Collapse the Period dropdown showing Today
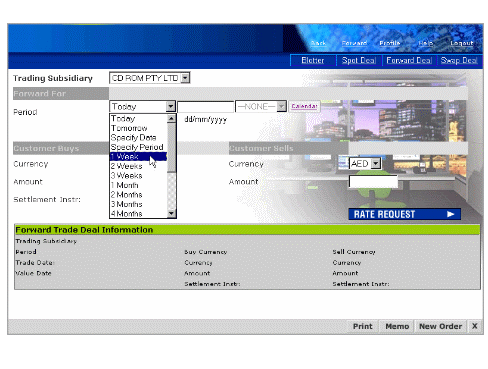This screenshot has height=369, width=488. point(171,106)
